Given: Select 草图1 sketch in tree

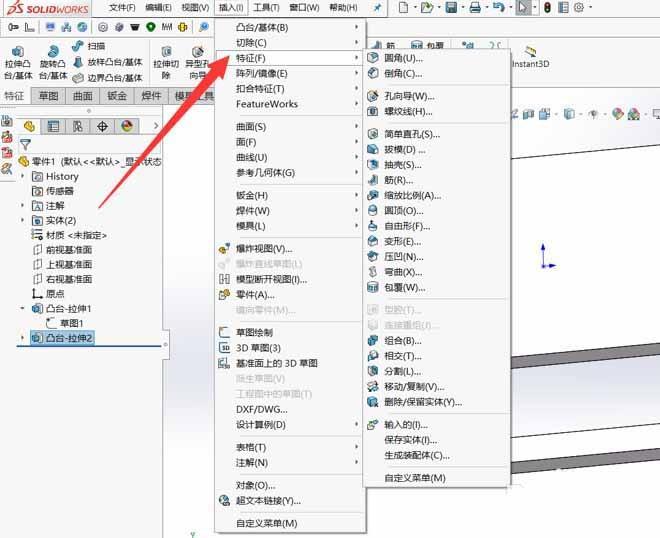Looking at the screenshot, I should [65, 323].
